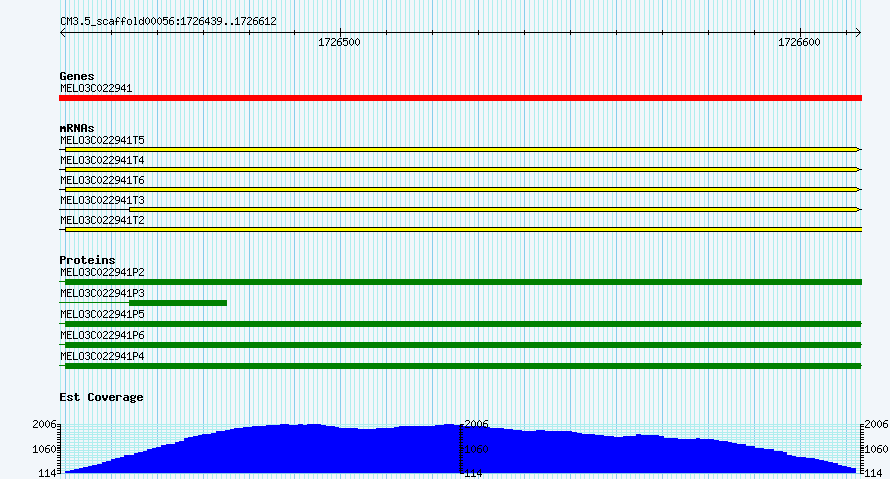Click the 1726600 ruler position label
The width and height of the screenshot is (890, 479).
[799, 43]
